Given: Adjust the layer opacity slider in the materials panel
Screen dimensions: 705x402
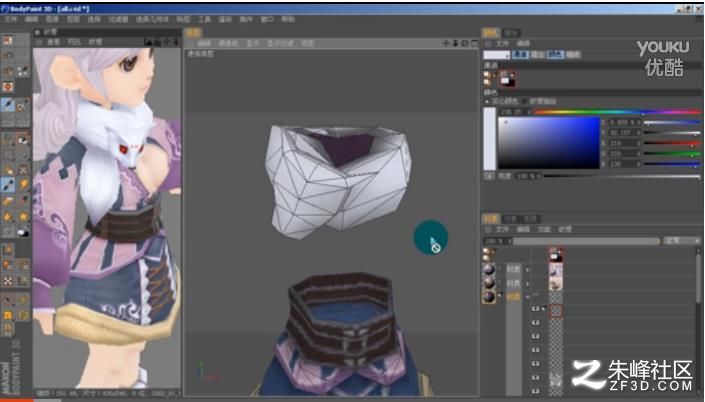Looking at the screenshot, I should [x=586, y=241].
